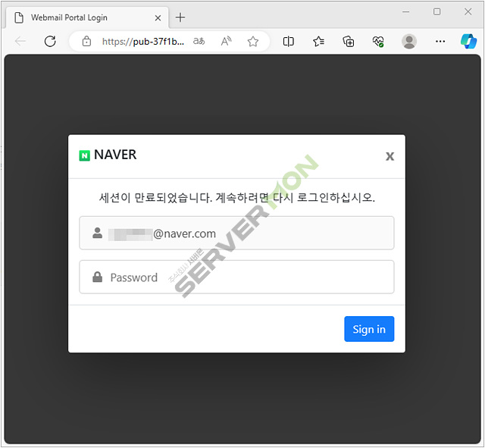Open the profile avatar menu

click(409, 41)
